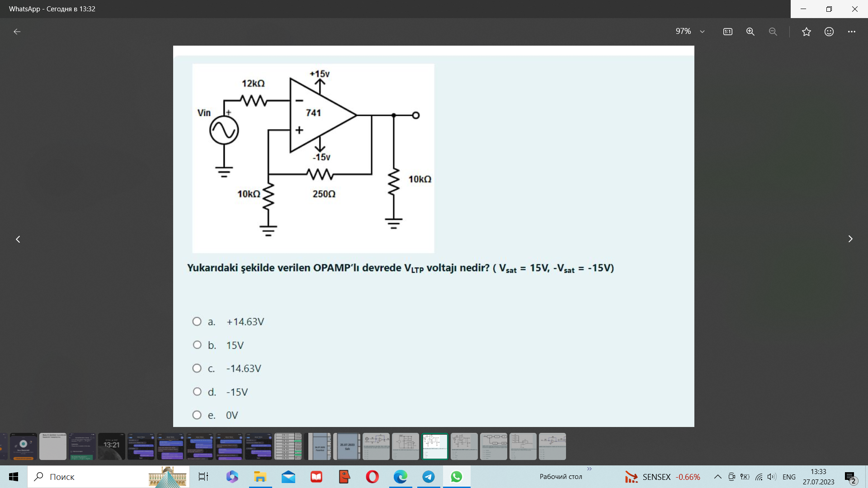Image resolution: width=868 pixels, height=488 pixels.
Task: Star this image as favorite
Action: 807,32
